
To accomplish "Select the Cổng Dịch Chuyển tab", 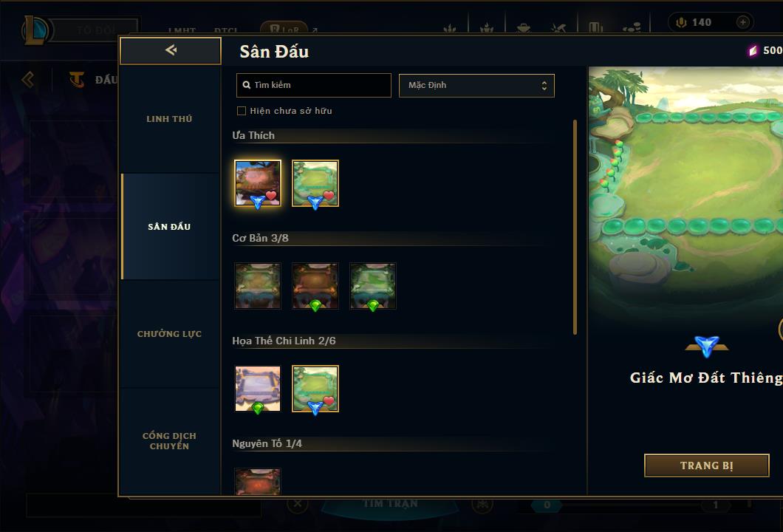I will point(170,441).
